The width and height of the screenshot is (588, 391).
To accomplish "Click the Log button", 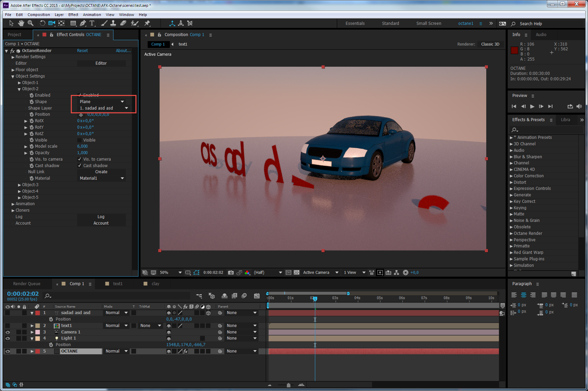I will pyautogui.click(x=101, y=217).
